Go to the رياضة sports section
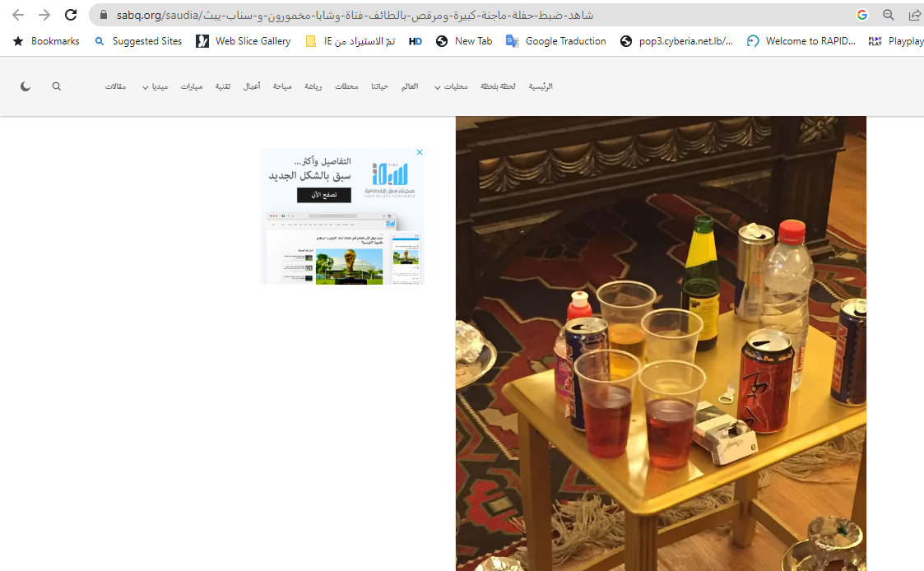The image size is (924, 571). coord(313,86)
